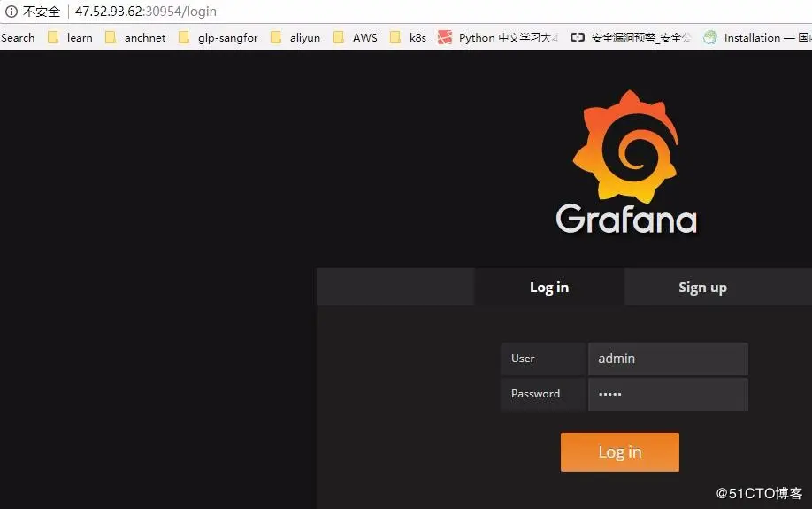Open the learn bookmark folder

click(x=70, y=37)
